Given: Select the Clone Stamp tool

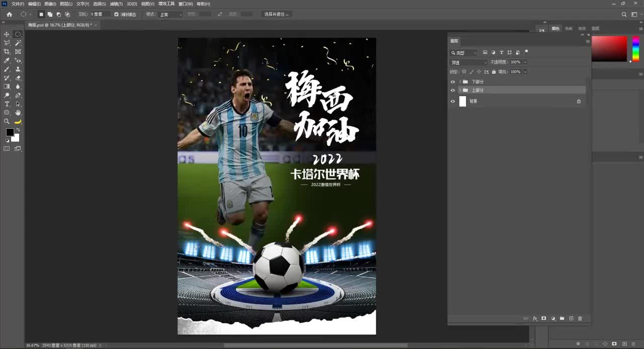Looking at the screenshot, I should [18, 69].
